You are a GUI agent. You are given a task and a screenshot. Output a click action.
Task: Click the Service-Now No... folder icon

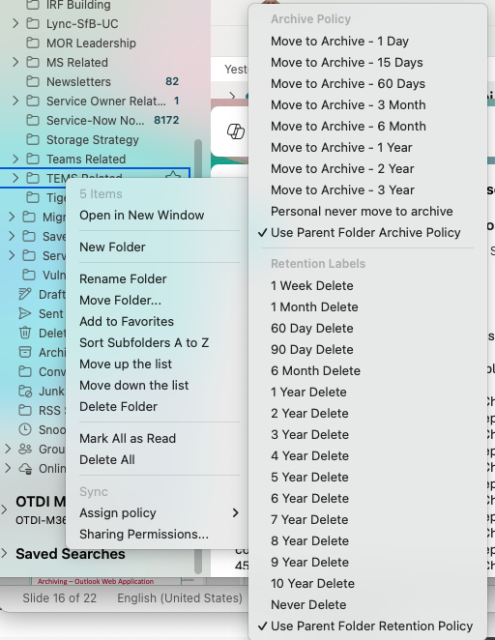point(33,120)
